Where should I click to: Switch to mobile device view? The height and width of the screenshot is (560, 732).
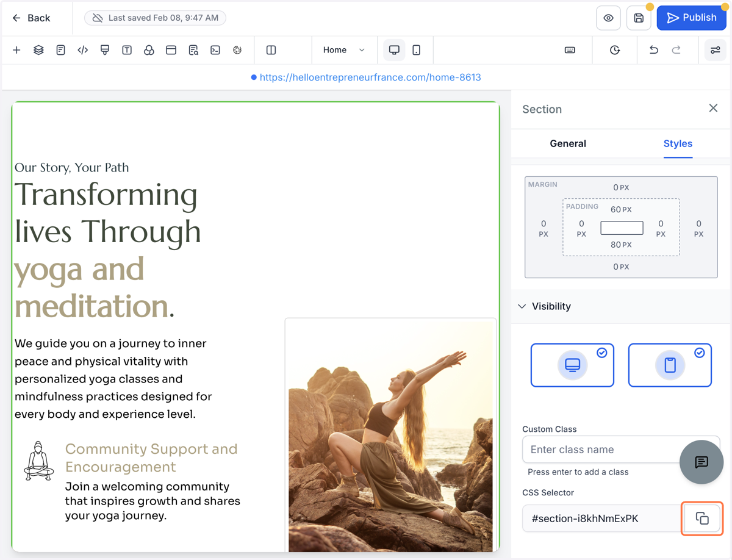[416, 50]
